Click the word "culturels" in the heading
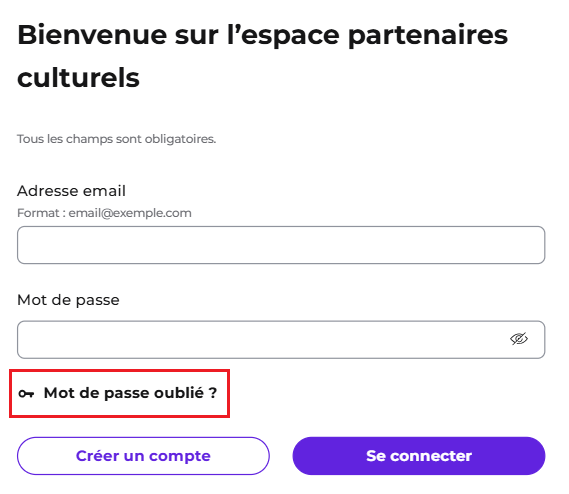Viewport: 569px width, 494px height. point(78,78)
